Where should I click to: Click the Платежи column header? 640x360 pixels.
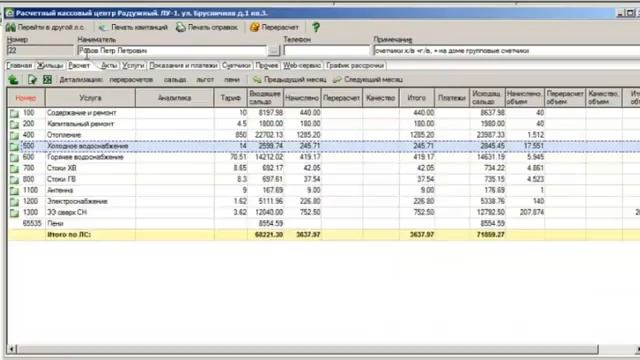[452, 98]
